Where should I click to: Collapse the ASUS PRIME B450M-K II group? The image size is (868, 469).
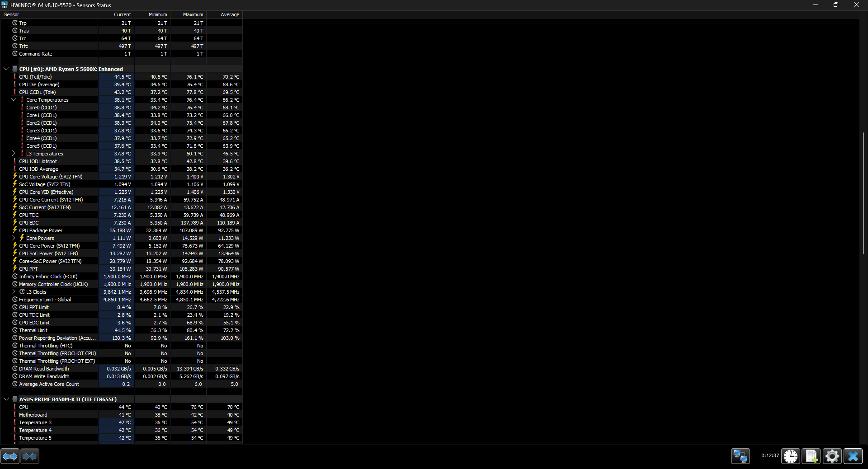click(x=6, y=399)
